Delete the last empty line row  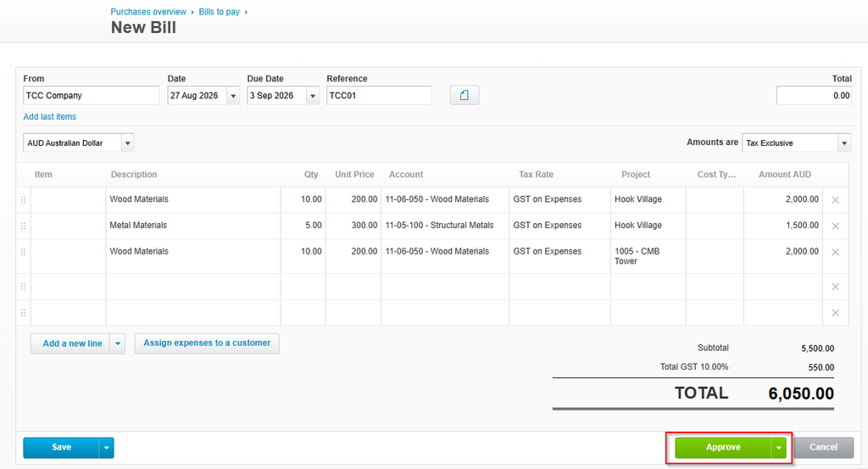[835, 313]
